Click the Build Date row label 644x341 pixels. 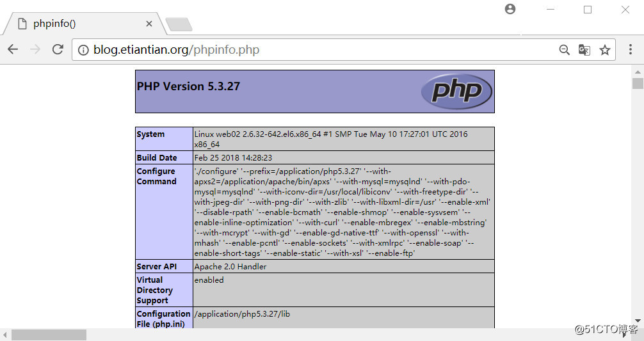[157, 157]
